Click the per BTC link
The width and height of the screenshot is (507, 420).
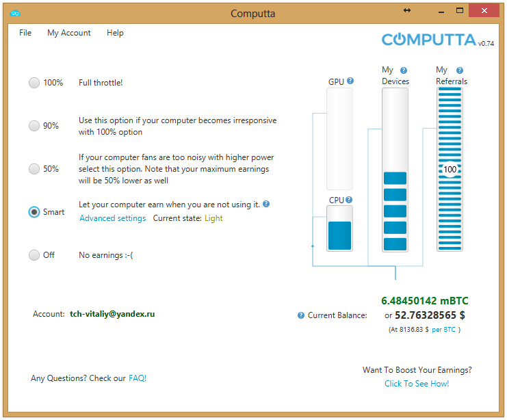[x=443, y=330]
